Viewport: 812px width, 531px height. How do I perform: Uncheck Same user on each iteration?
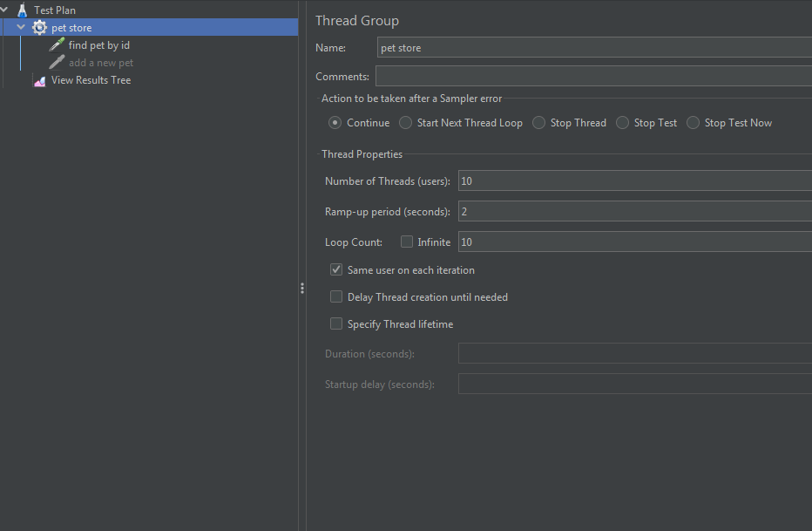(x=336, y=270)
